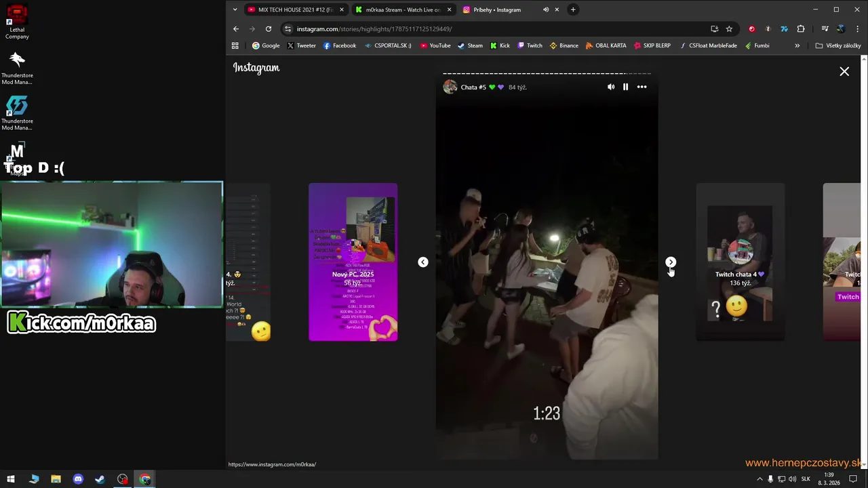Expand the system tray hidden icons

tap(759, 479)
